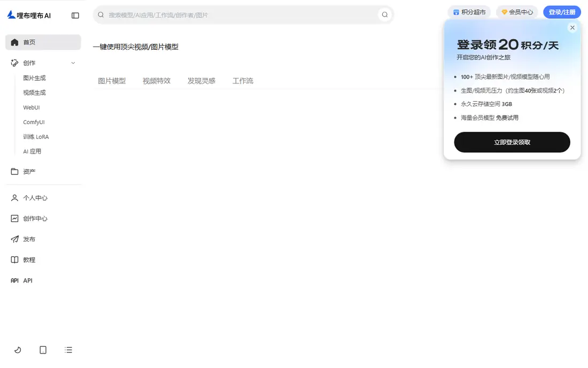Click the list icon at sidebar bottom

[68, 350]
